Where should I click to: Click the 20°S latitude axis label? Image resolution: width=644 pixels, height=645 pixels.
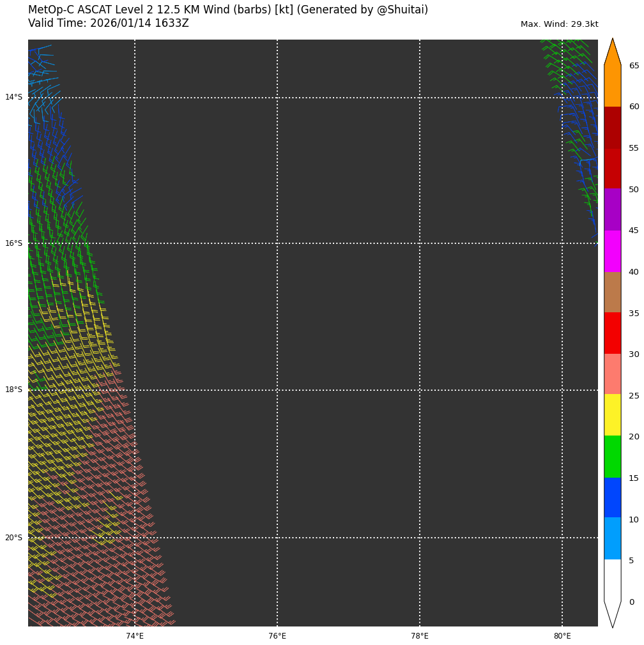(13, 538)
